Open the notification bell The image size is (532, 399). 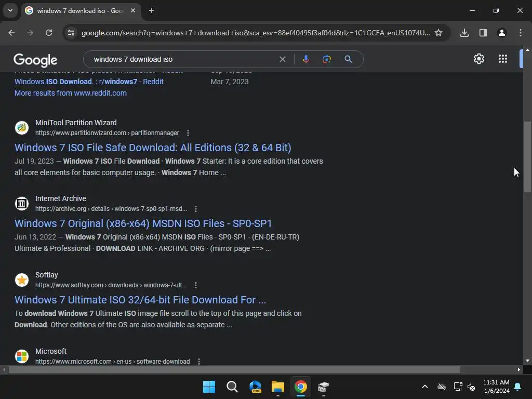click(518, 387)
